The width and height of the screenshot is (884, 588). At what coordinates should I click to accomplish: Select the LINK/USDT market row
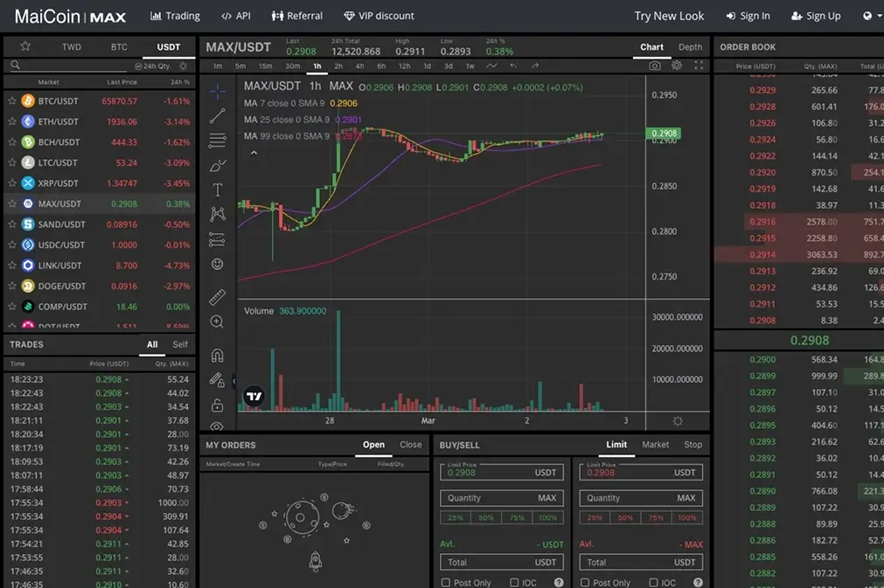(x=100, y=266)
